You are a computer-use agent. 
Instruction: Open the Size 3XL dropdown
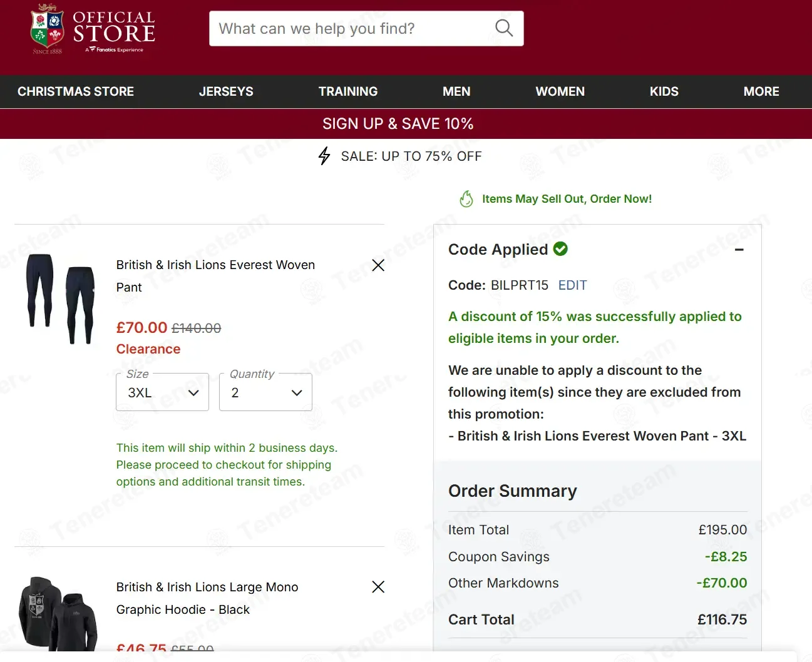(162, 392)
